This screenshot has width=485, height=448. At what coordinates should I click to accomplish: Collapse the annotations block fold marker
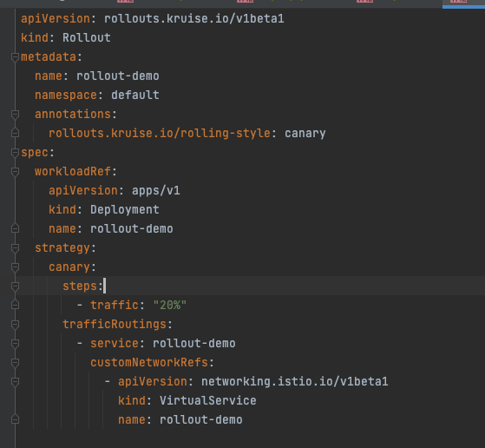tap(15, 115)
